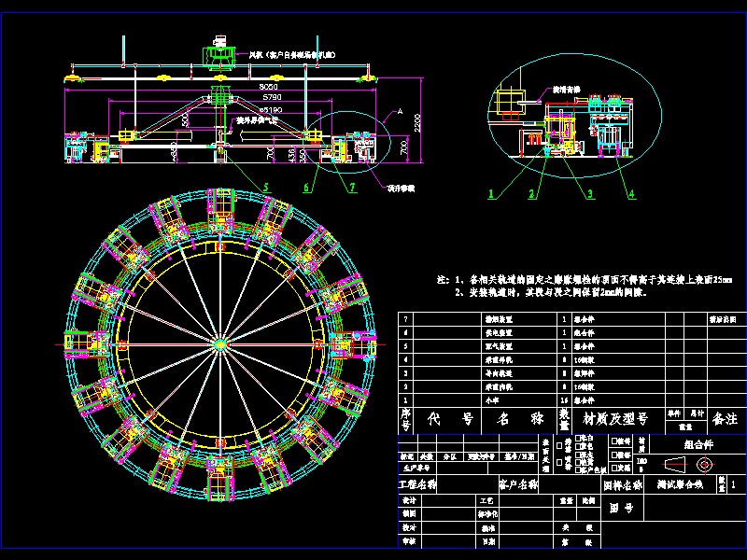Click green callout number 6
This screenshot has height=560, width=747.
(x=307, y=188)
